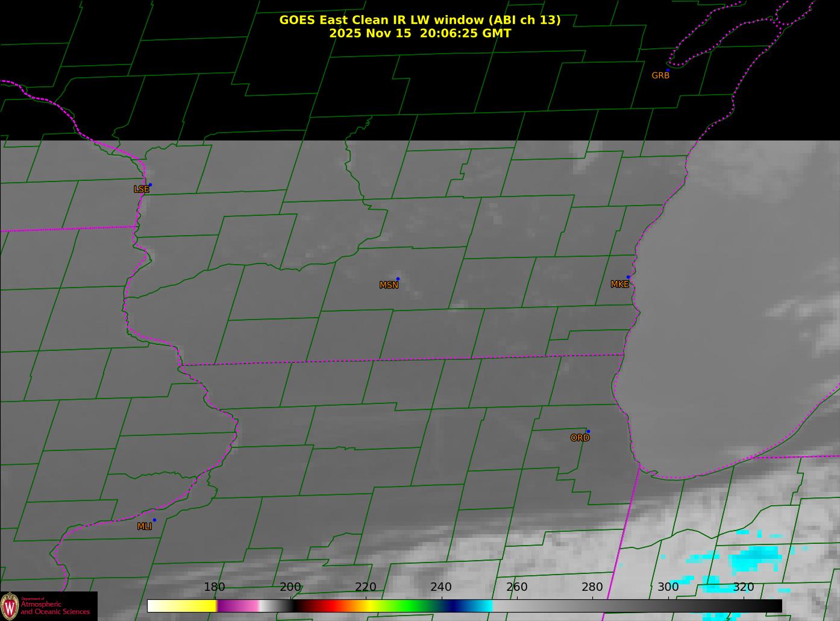Screen dimensions: 840x621
Task: Click the blue station dot at MKE
Action: pyautogui.click(x=628, y=277)
